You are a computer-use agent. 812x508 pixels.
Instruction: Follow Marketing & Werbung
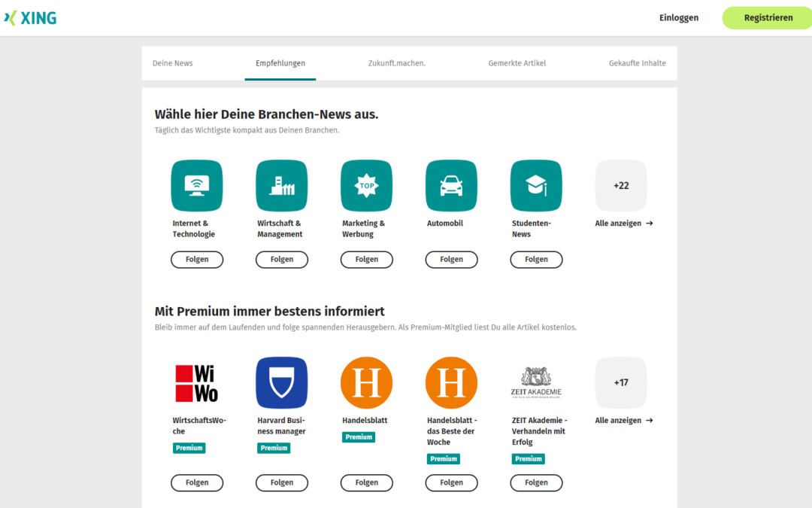click(367, 259)
